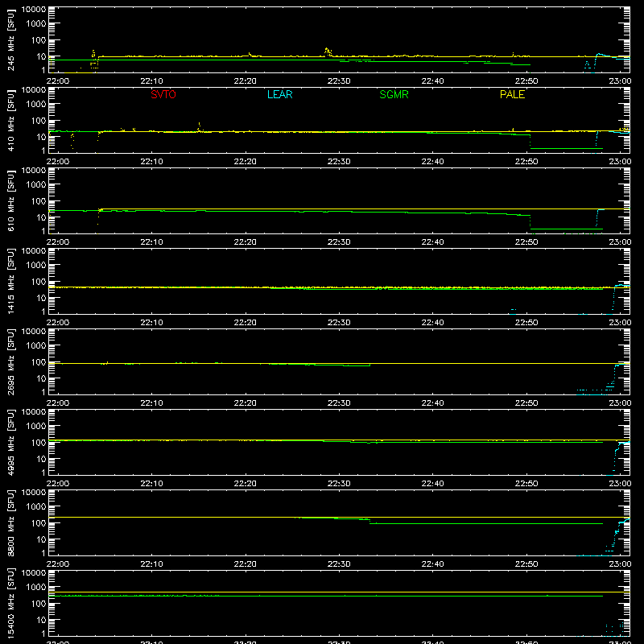Click the 100 y-axis value on 8800 MHz plot
Image resolution: width=644 pixels, height=644 pixels.
coord(39,523)
